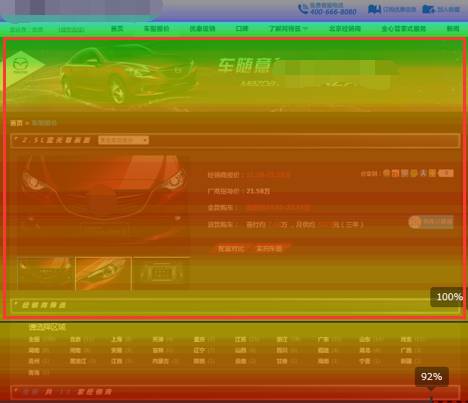Screen dimensions: 468x403
Task: Open 新闻 in the navigation bar
Action: 453,29
